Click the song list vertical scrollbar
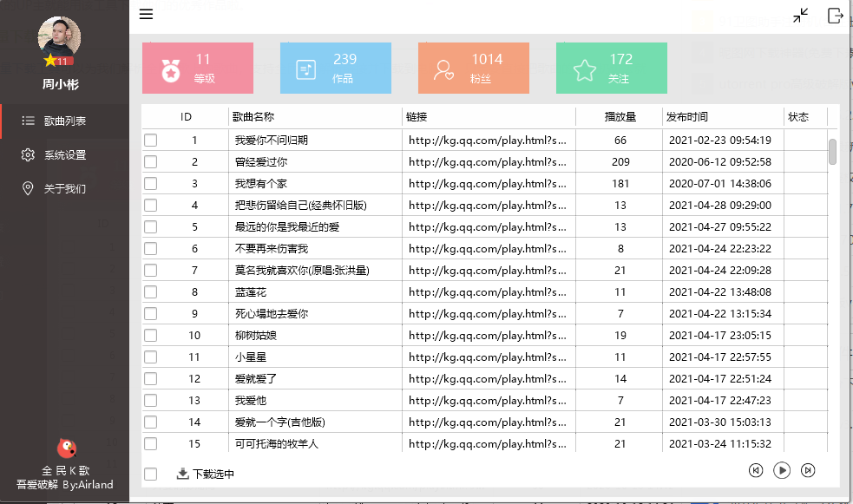 pos(832,151)
